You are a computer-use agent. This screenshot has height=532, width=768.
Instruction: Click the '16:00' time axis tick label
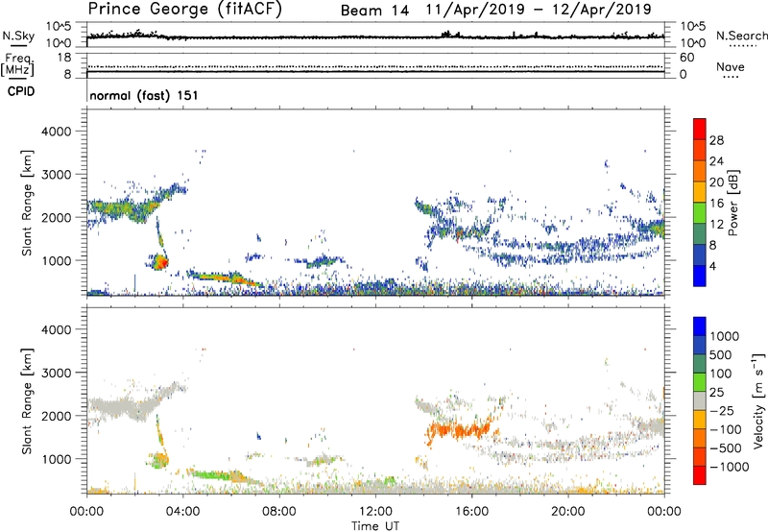[x=471, y=512]
